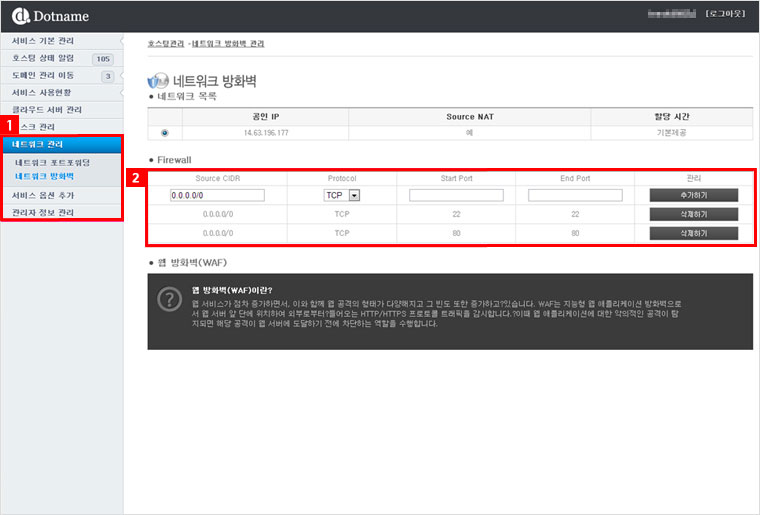Viewport: 760px width, 515px height.
Task: Expand 서비스 사용현황 sidebar item
Action: tap(43, 92)
